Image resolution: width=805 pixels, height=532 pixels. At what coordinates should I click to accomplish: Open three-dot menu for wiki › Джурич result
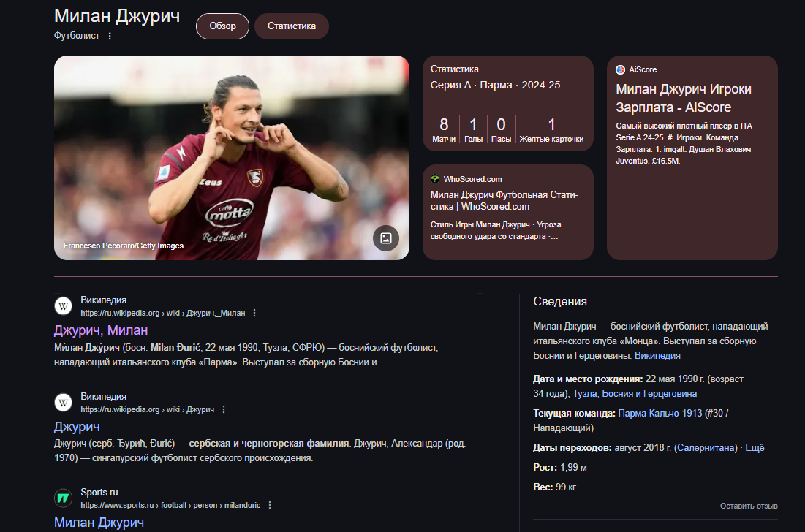coord(223,409)
